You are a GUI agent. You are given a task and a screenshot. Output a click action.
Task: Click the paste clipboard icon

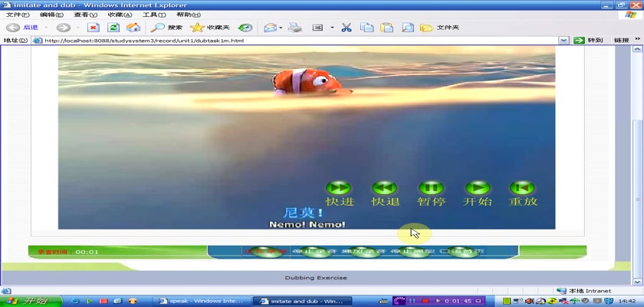pos(386,28)
